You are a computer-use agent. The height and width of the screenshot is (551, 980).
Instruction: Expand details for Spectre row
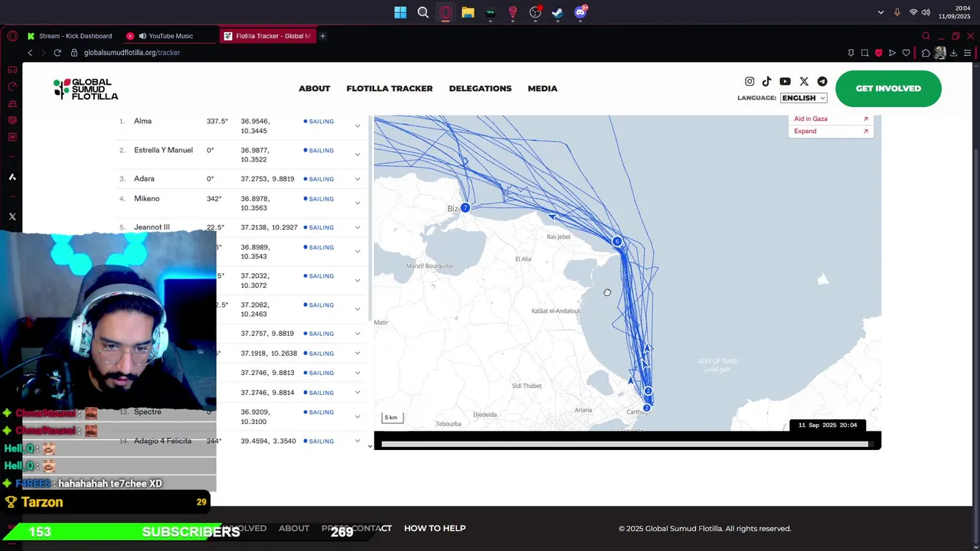(357, 417)
